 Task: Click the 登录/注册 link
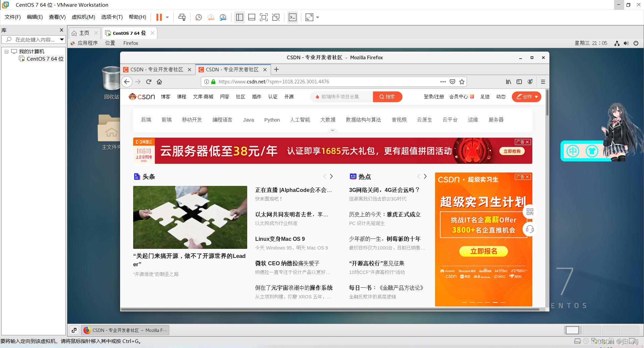[434, 97]
